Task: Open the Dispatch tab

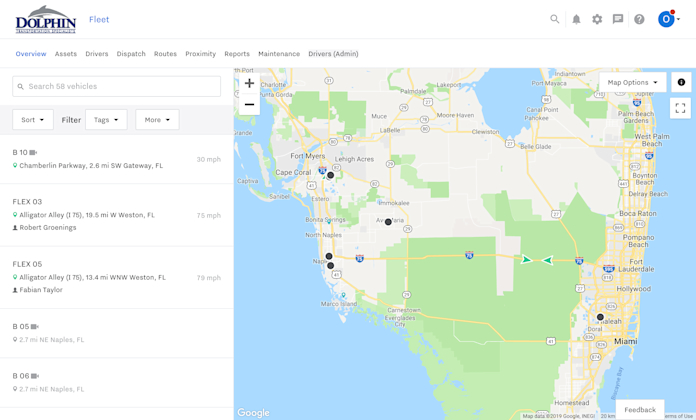Action: [x=131, y=54]
